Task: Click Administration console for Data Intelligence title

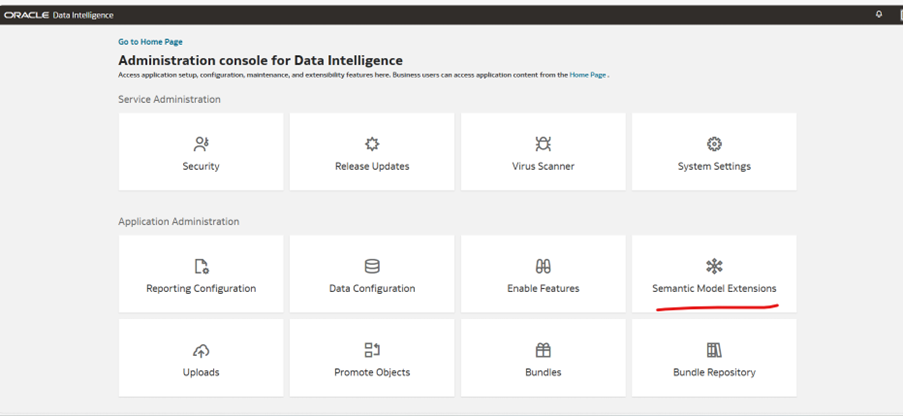Action: [260, 60]
